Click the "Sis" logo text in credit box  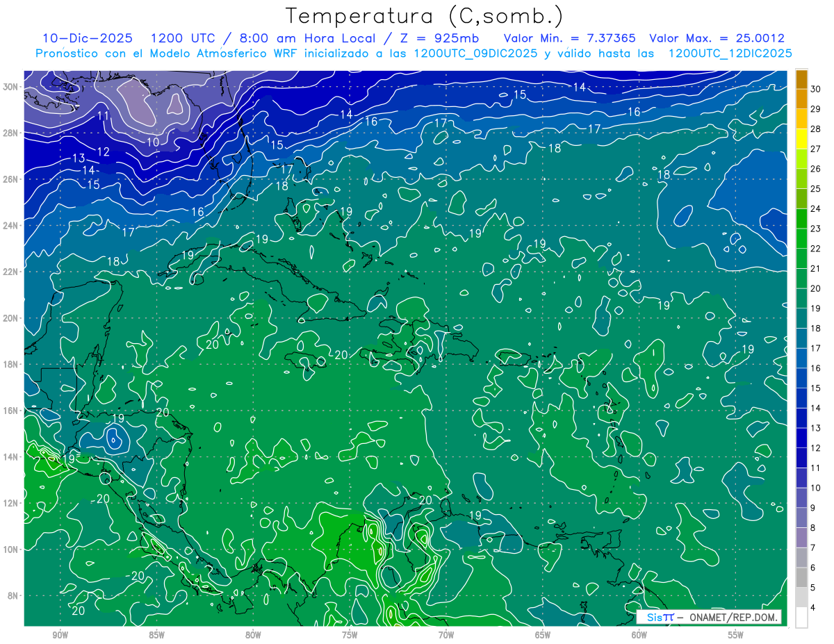(x=653, y=618)
